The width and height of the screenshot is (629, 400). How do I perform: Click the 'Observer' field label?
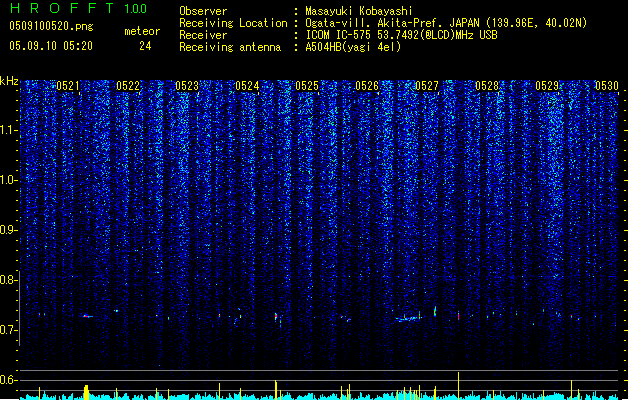203,11
